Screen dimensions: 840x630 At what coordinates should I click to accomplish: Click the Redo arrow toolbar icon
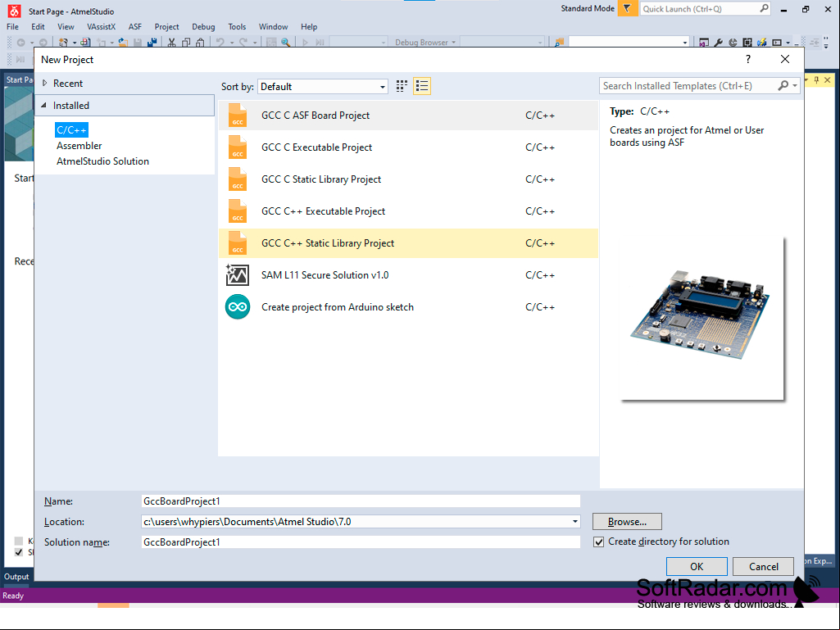(243, 43)
